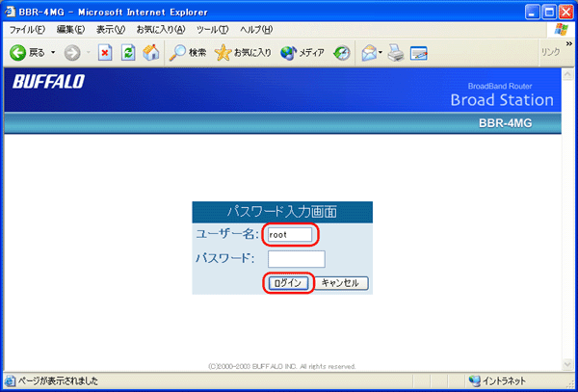Open the 編集(E) menu
This screenshot has height=392, width=578.
coord(70,30)
